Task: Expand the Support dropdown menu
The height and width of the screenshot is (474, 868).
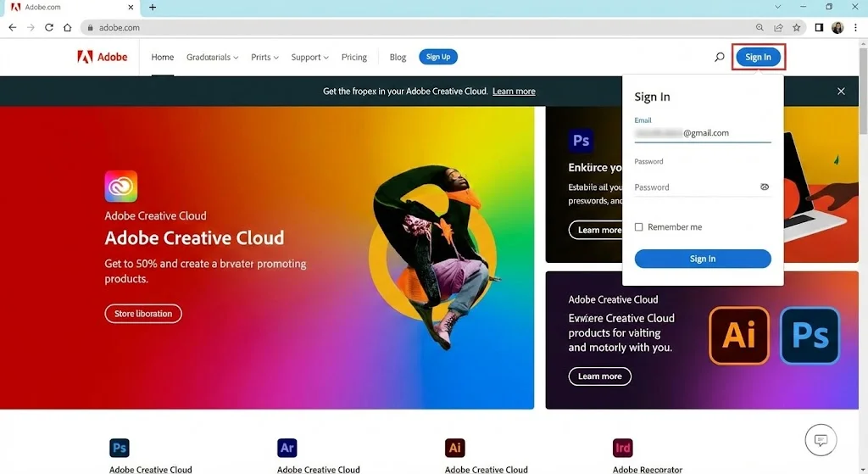Action: 309,57
